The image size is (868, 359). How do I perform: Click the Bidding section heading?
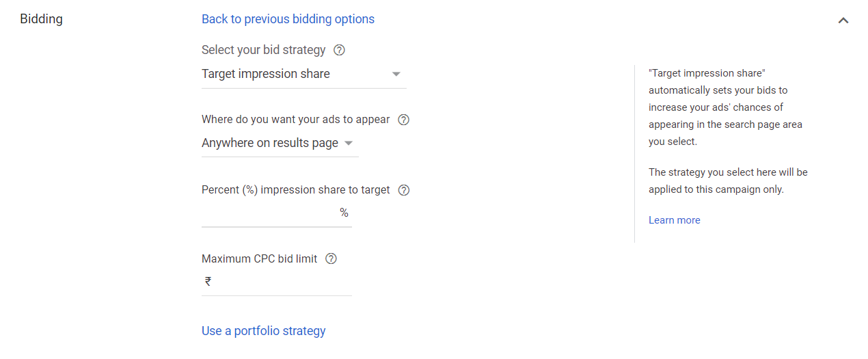tap(41, 19)
